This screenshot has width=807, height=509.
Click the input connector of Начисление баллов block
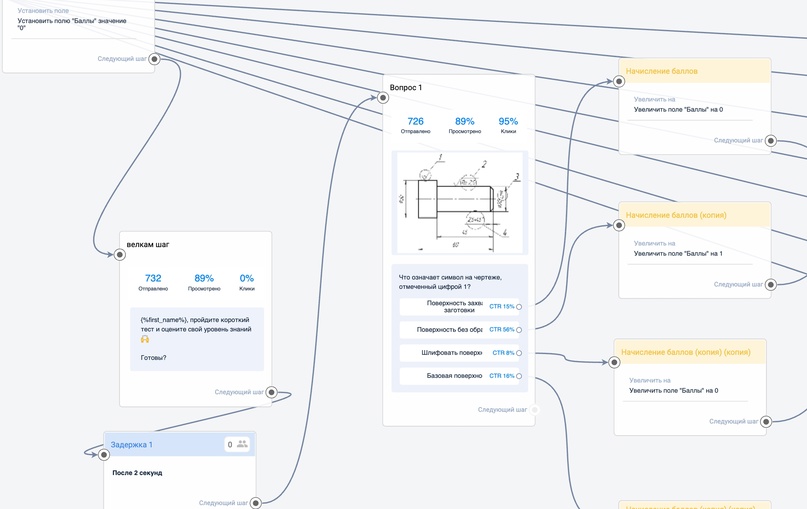[619, 82]
